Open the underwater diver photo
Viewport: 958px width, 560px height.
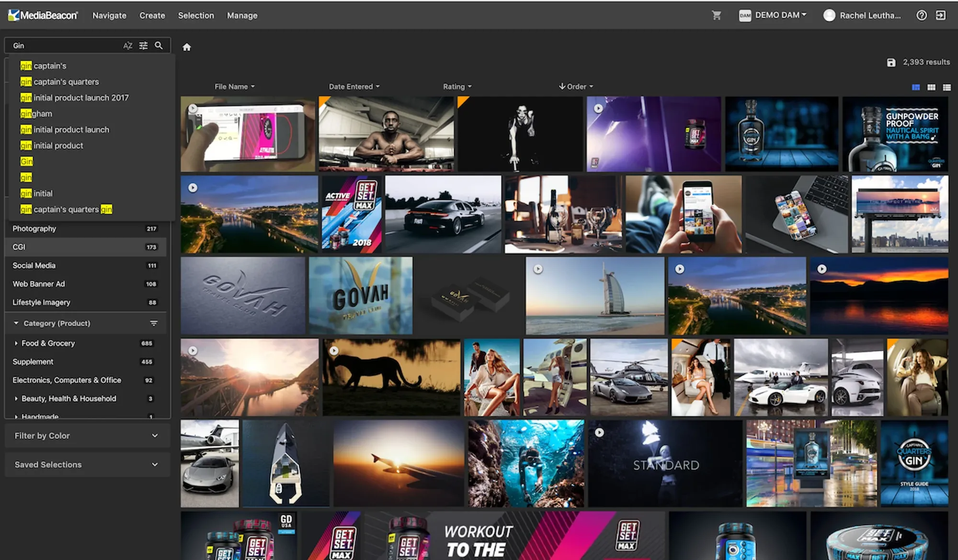pos(526,463)
